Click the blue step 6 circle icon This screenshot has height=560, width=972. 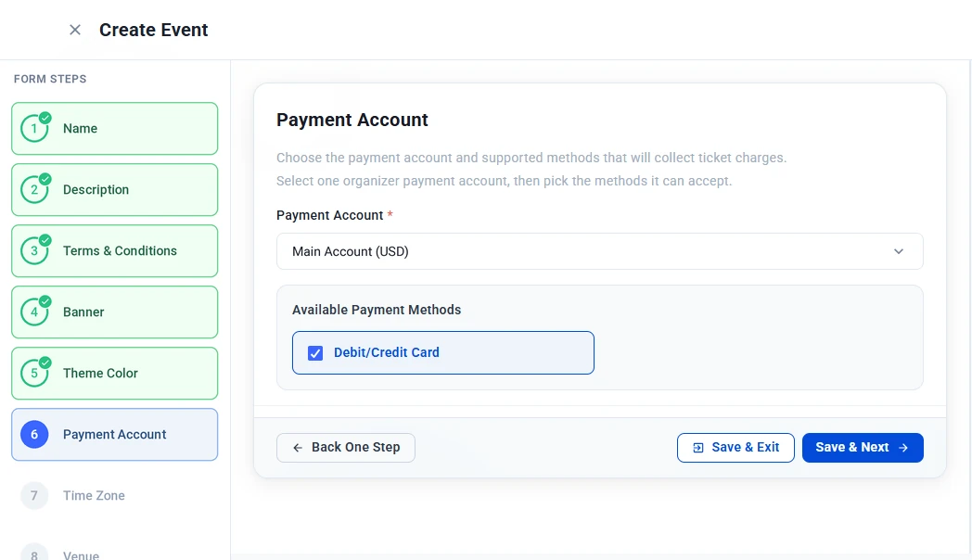(x=34, y=434)
